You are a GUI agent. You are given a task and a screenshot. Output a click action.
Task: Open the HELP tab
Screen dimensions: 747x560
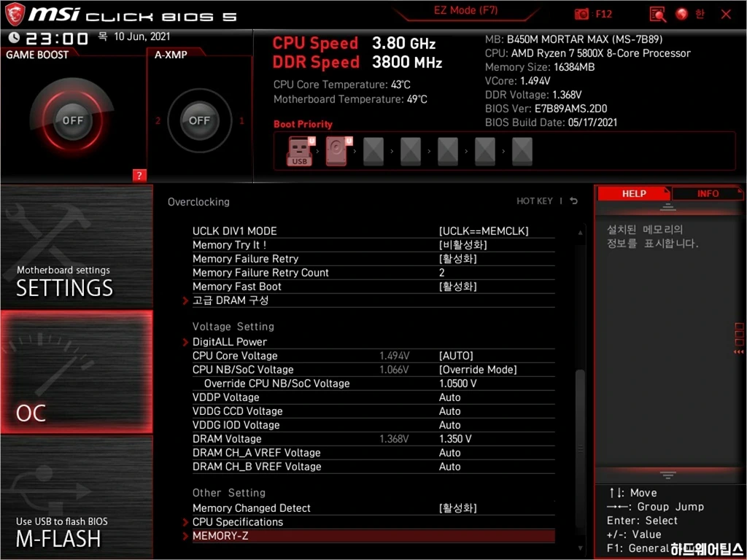(x=634, y=193)
